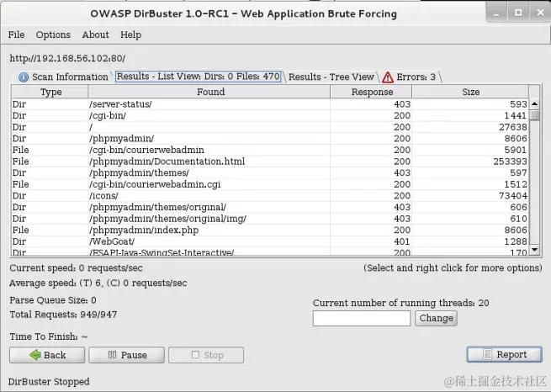Focus the threads number input field

[x=362, y=318]
